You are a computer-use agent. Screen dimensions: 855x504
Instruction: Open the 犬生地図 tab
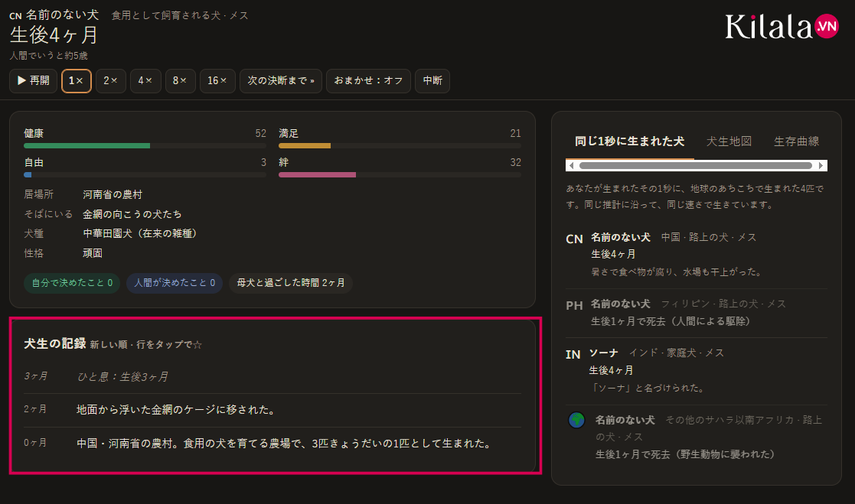[x=729, y=141]
